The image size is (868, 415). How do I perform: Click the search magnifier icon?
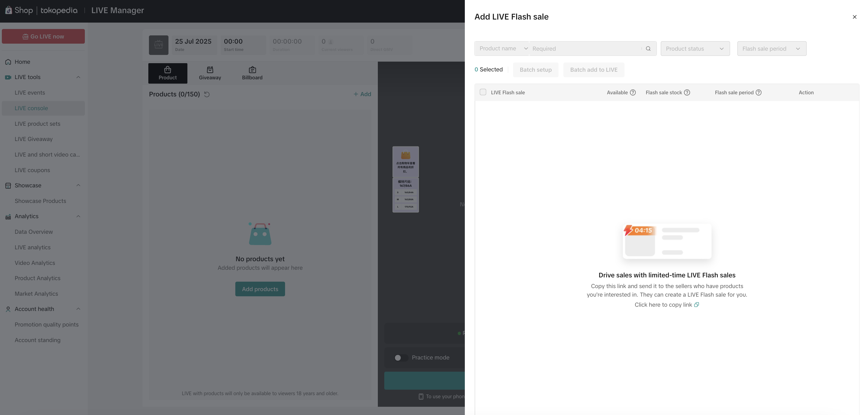pos(648,49)
